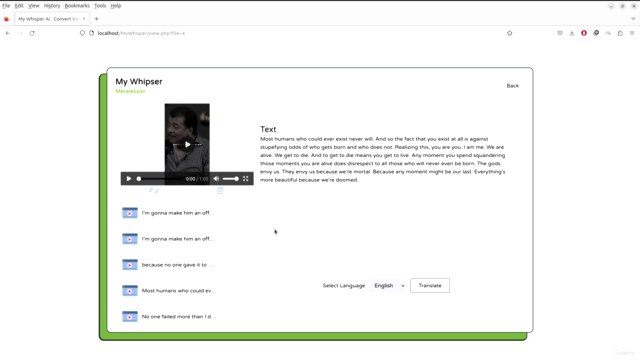Seek on the video progress bar
This screenshot has height=360, width=640.
160,179
